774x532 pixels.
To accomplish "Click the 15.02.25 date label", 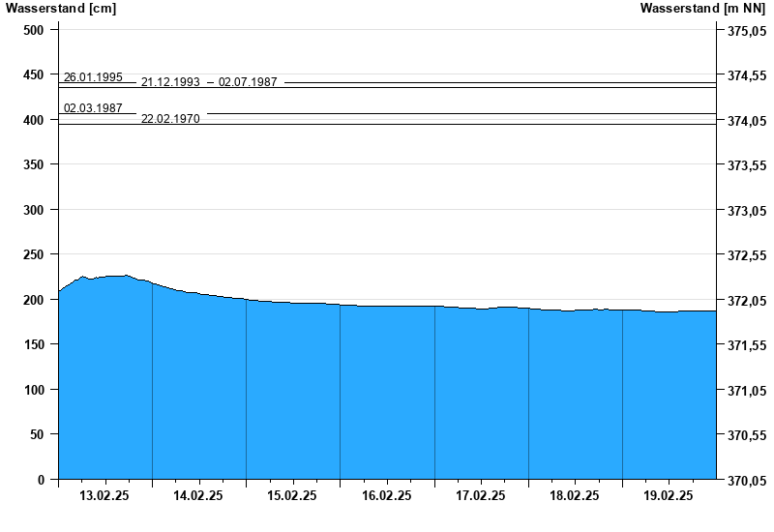I will pyautogui.click(x=292, y=495).
